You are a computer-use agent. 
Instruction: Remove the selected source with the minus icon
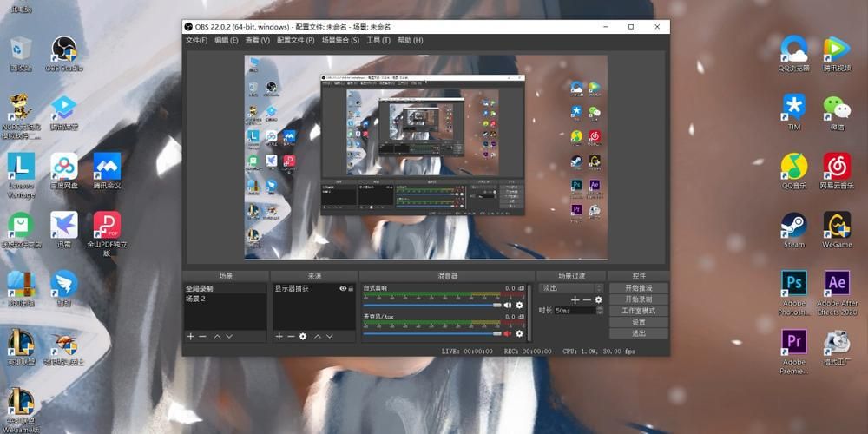point(291,336)
